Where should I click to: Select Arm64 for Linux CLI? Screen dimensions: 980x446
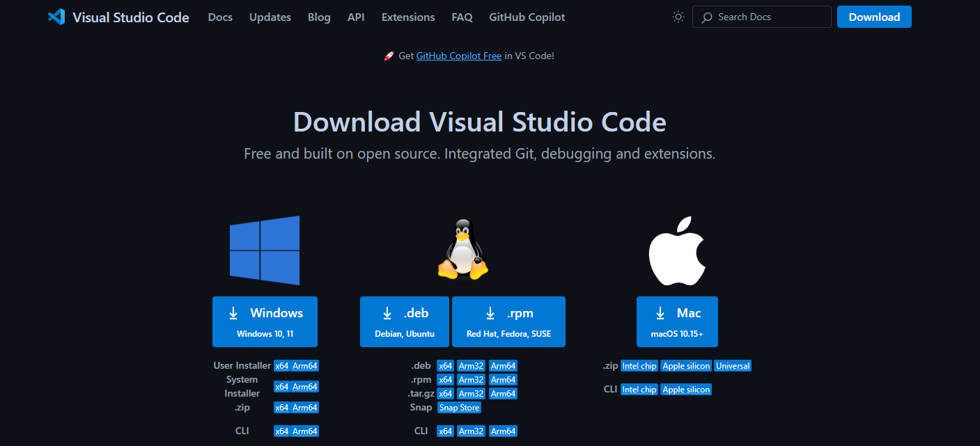503,431
